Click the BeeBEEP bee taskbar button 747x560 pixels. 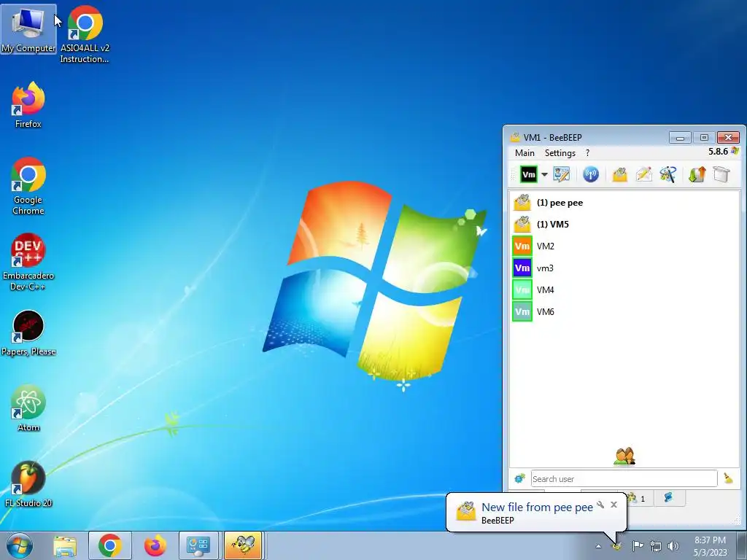click(244, 545)
